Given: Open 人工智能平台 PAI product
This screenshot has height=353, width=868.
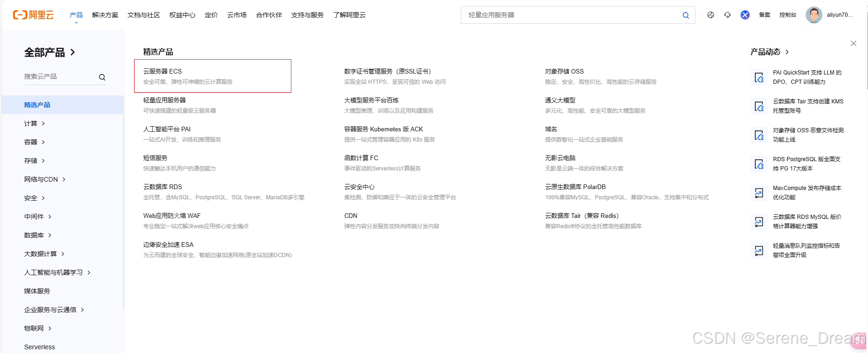Looking at the screenshot, I should pos(167,129).
